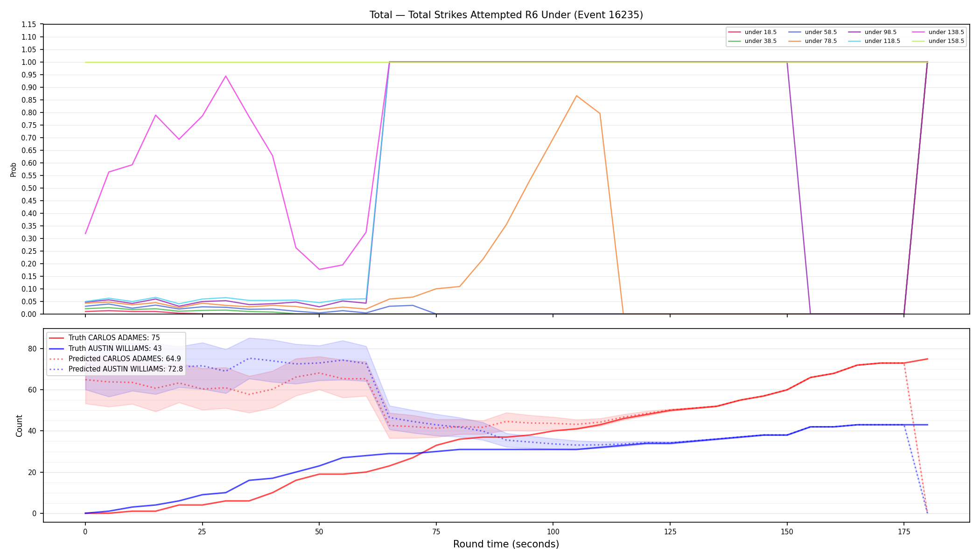Select the 100 tick on the round time axis

tap(553, 531)
